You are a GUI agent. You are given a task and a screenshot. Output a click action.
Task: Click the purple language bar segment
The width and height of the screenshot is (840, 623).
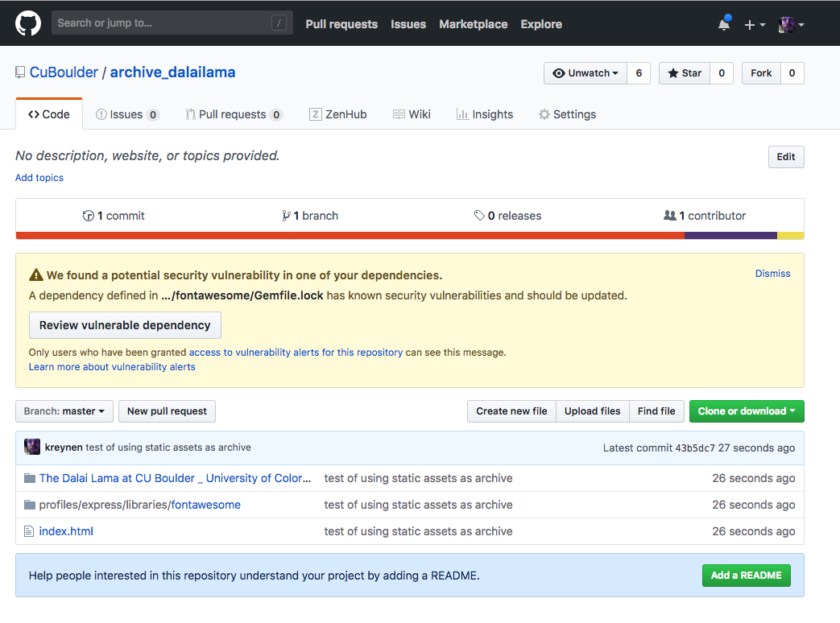tap(730, 236)
